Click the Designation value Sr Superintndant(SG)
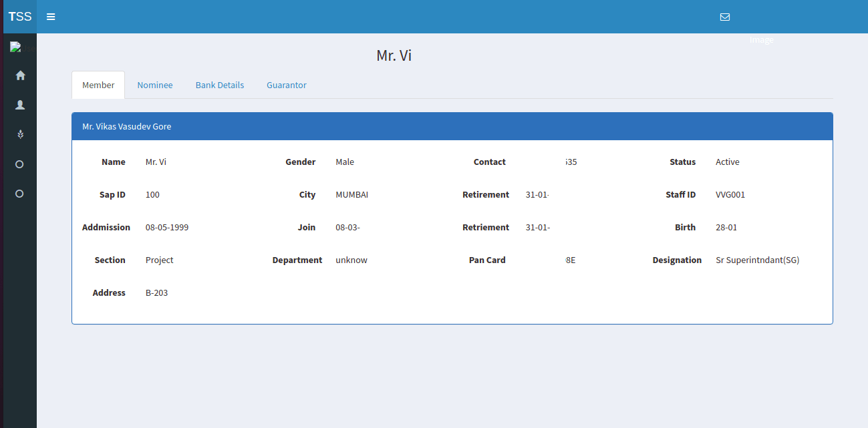This screenshot has width=868, height=428. pyautogui.click(x=757, y=260)
